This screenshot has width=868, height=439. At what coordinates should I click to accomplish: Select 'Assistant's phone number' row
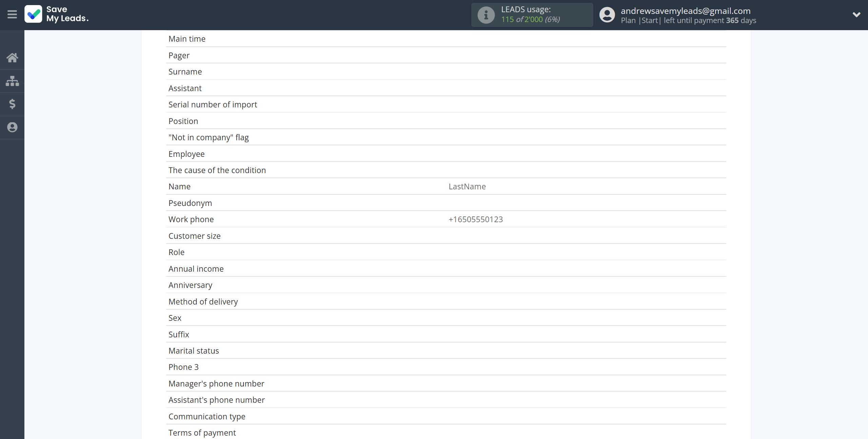(x=446, y=400)
